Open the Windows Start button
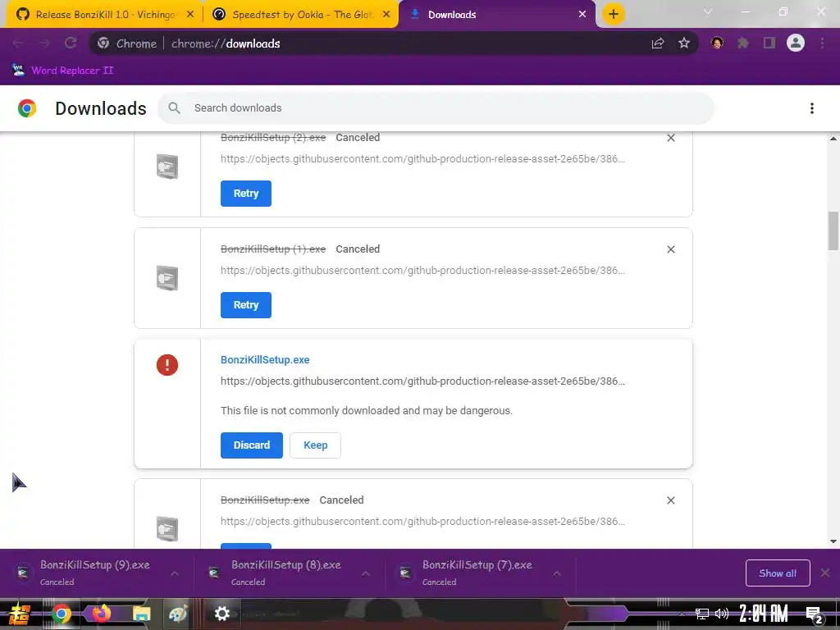The height and width of the screenshot is (630, 840). 20,614
